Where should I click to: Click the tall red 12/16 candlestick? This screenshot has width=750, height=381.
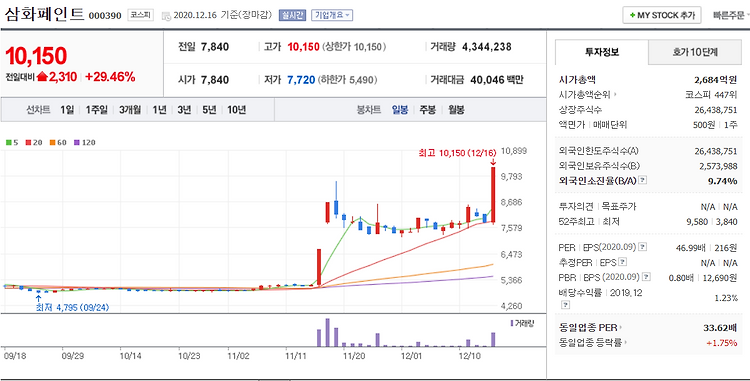[x=493, y=195]
